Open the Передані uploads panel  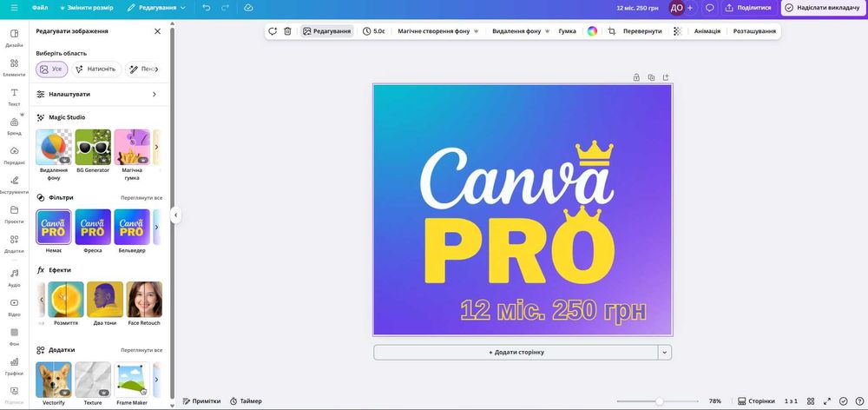tap(15, 155)
